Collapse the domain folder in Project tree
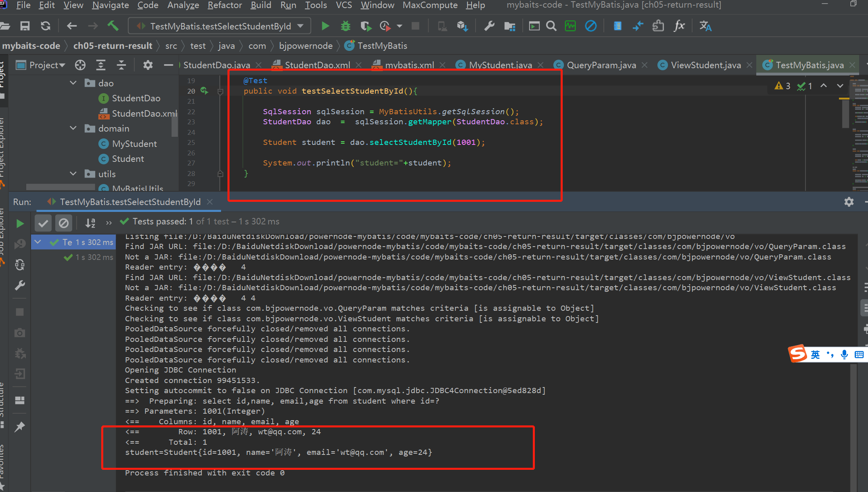The width and height of the screenshot is (868, 492). pos(73,128)
